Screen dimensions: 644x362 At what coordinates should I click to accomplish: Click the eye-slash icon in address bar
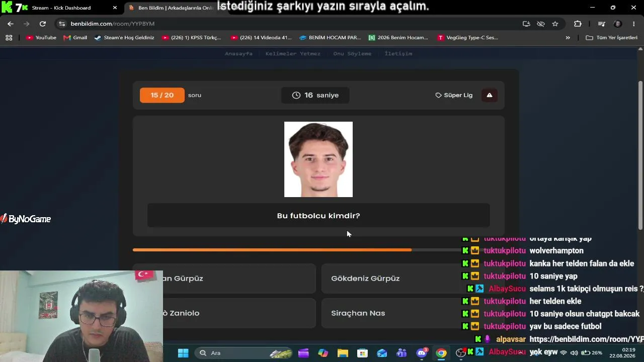click(x=541, y=24)
